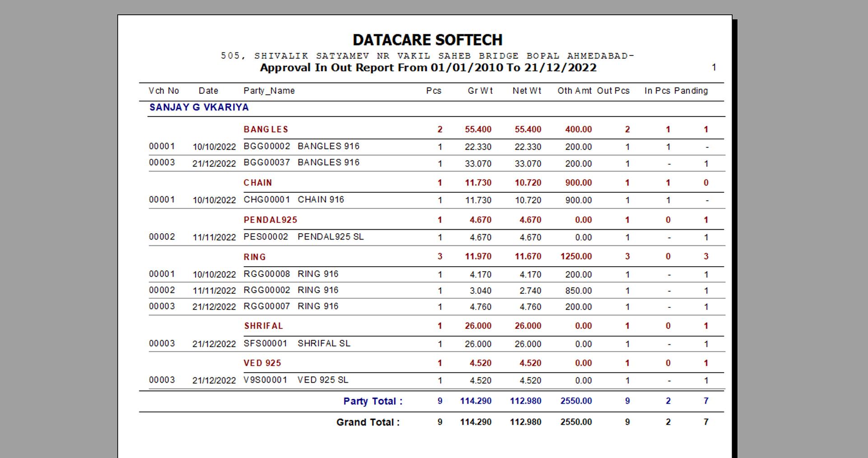Image resolution: width=868 pixels, height=458 pixels.
Task: Click voucher 00002 in RGG00002 row
Action: (x=162, y=290)
